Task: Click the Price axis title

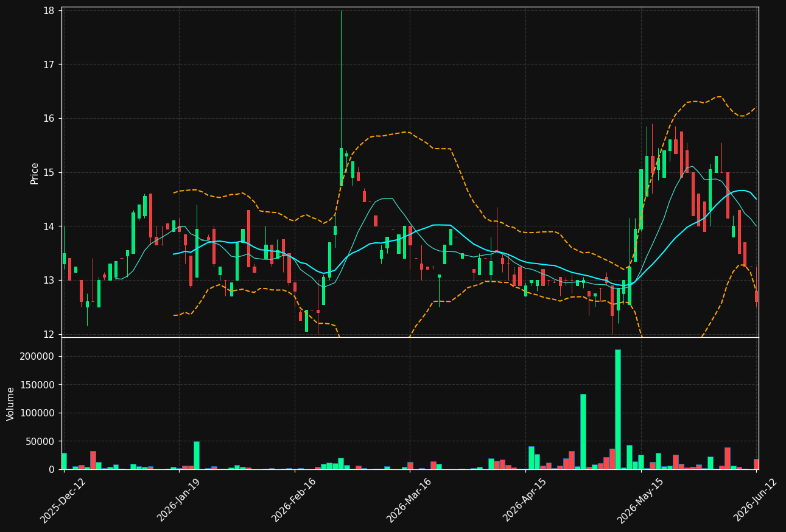Action: click(x=35, y=173)
